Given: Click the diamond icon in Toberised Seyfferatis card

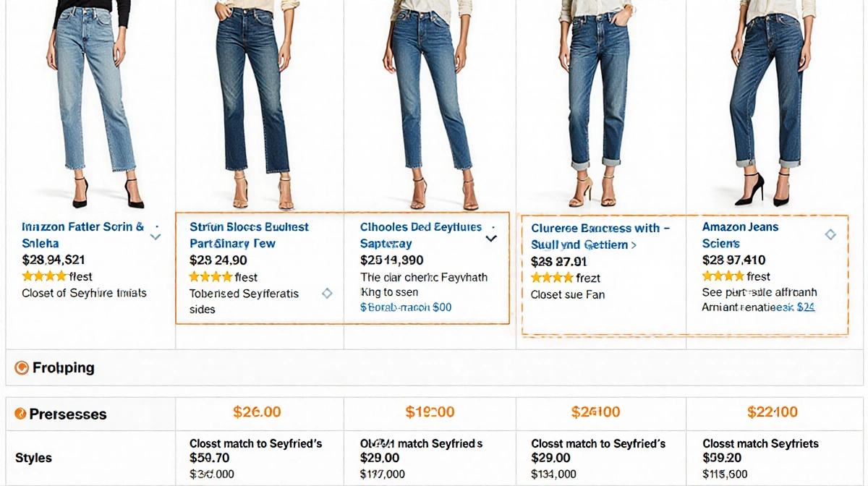Looking at the screenshot, I should pyautogui.click(x=327, y=293).
